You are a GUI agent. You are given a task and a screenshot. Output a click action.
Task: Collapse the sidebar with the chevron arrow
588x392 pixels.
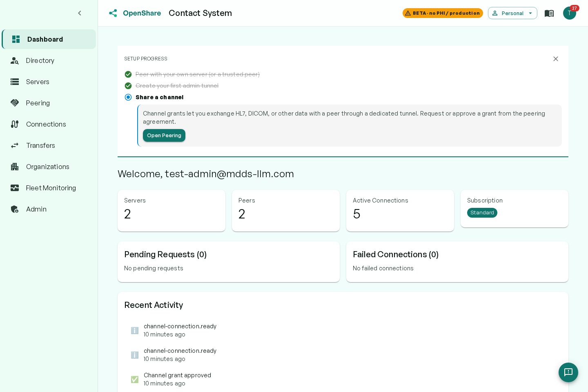80,13
